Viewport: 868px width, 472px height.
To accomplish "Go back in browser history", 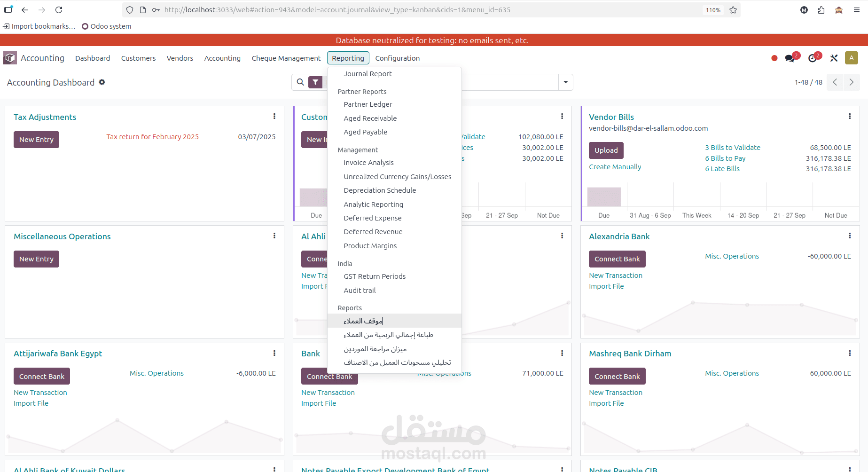I will pos(25,10).
